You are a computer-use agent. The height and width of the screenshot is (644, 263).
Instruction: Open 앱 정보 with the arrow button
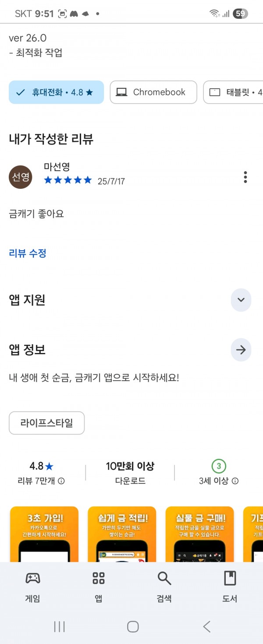click(241, 350)
